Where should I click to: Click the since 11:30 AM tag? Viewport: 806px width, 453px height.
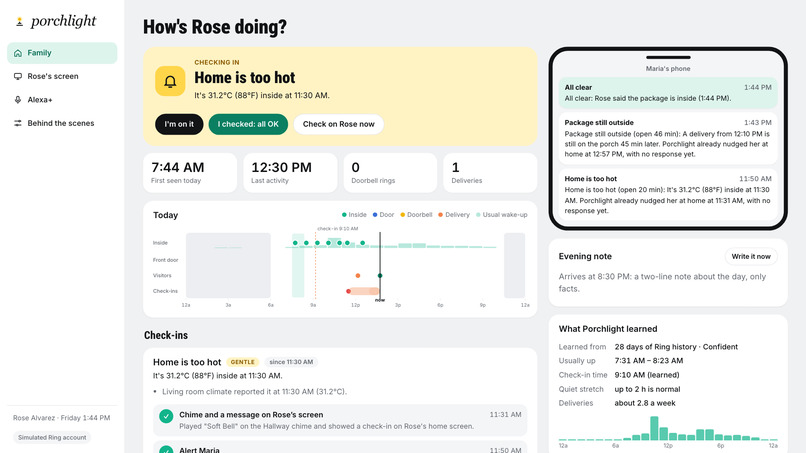[291, 362]
